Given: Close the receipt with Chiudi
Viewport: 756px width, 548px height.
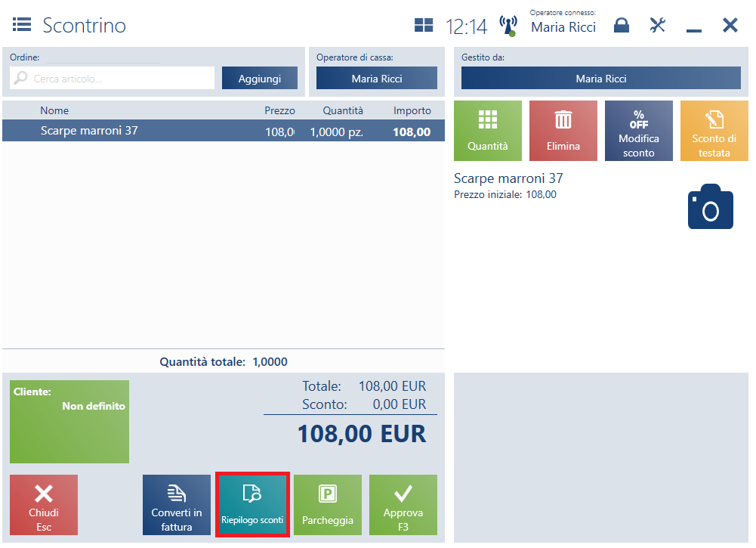Looking at the screenshot, I should tap(44, 505).
